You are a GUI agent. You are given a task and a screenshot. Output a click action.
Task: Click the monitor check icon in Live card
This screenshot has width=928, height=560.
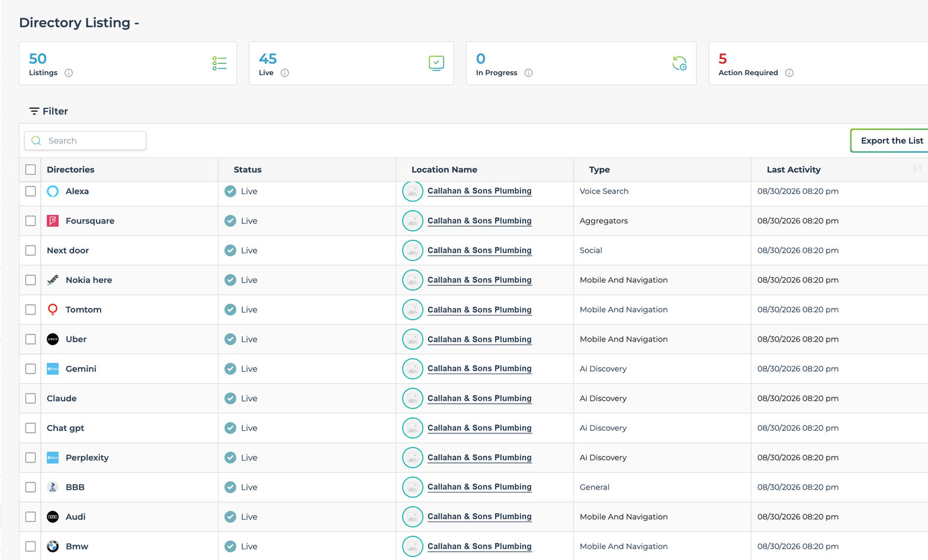[436, 63]
